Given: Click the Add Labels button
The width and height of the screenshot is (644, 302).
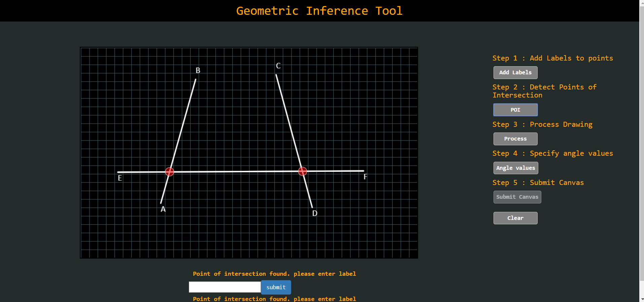Looking at the screenshot, I should (x=515, y=73).
